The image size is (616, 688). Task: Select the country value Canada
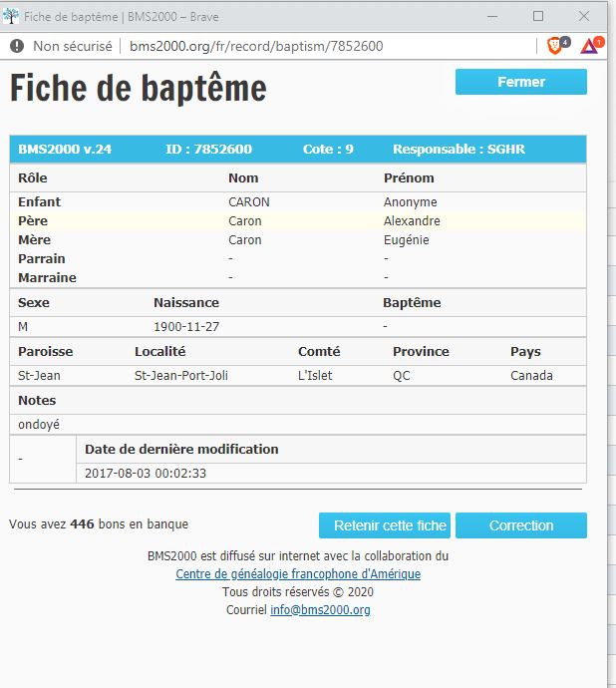[531, 376]
